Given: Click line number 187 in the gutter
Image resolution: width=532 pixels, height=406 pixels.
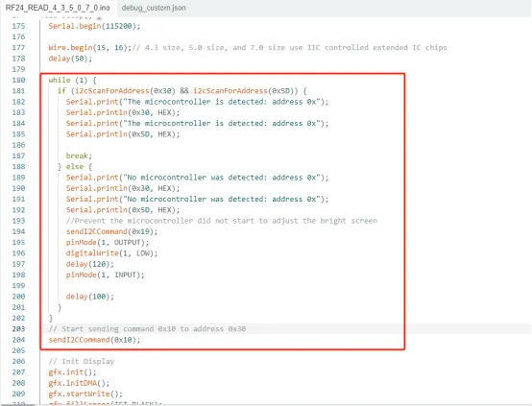Looking at the screenshot, I should point(18,155).
